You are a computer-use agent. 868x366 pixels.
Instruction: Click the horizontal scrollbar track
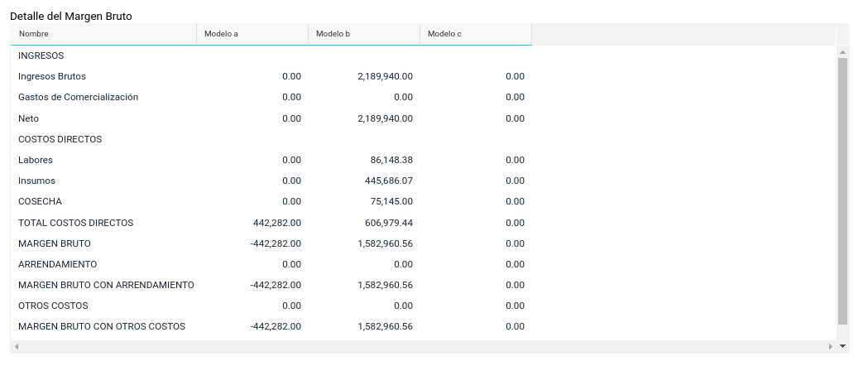coord(422,346)
